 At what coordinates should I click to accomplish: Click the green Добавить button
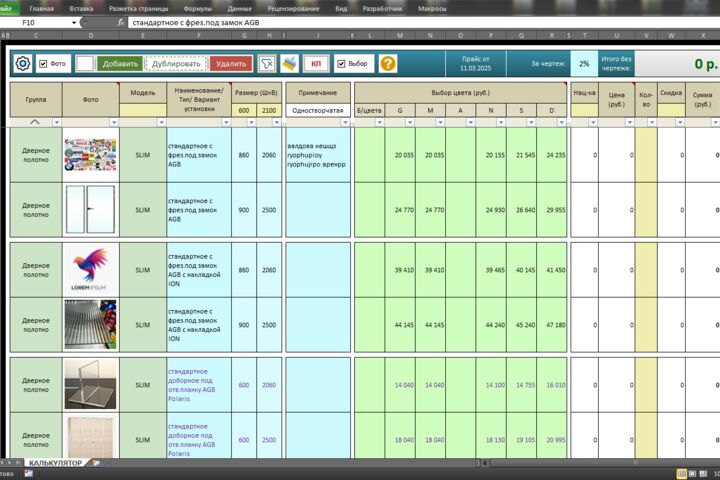click(x=120, y=63)
